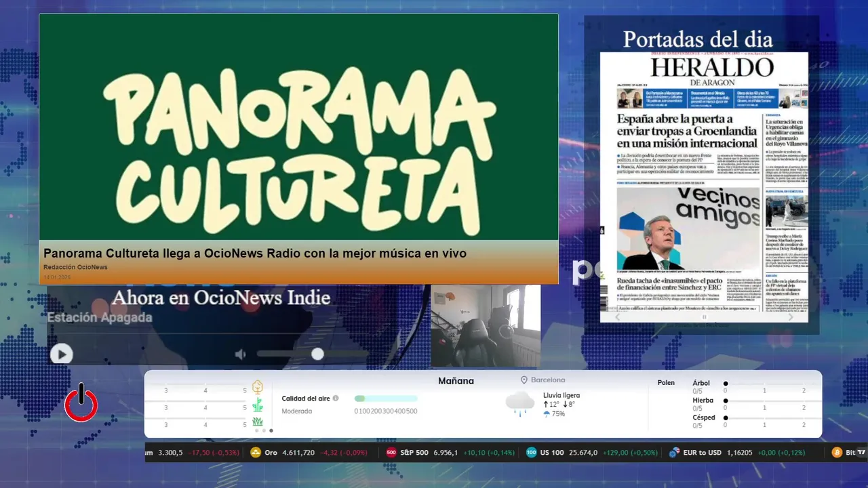Viewport: 868px width, 488px height.
Task: Play the OcioNews Indie radio stream
Action: tap(61, 354)
